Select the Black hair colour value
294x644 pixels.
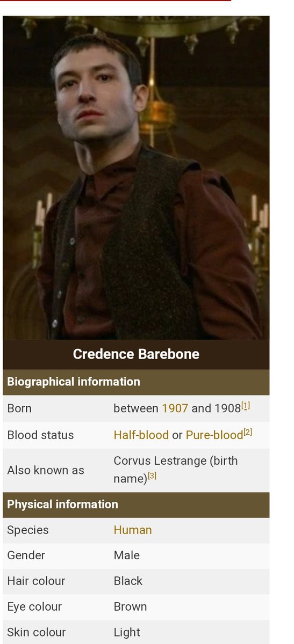click(128, 581)
